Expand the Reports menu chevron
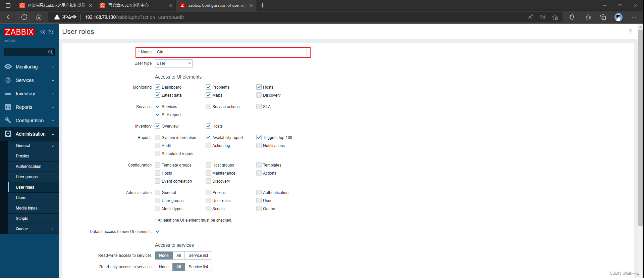 (x=53, y=107)
